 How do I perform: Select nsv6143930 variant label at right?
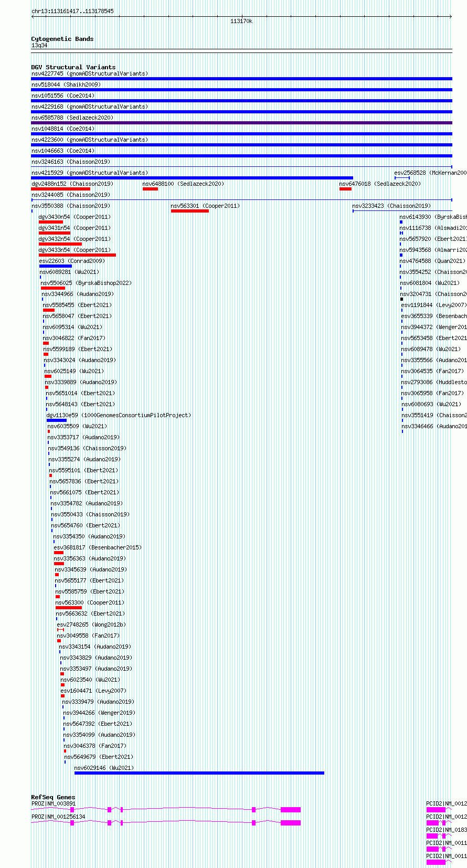point(433,217)
